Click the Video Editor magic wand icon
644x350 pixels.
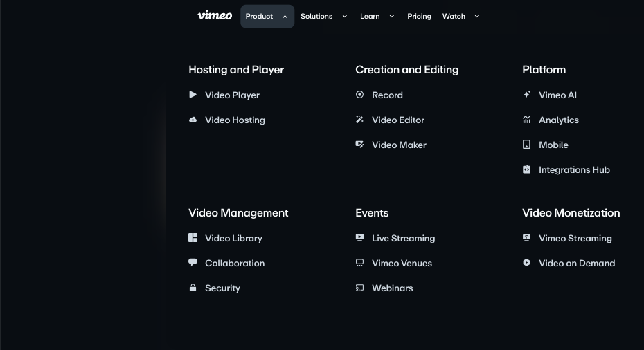[359, 120]
